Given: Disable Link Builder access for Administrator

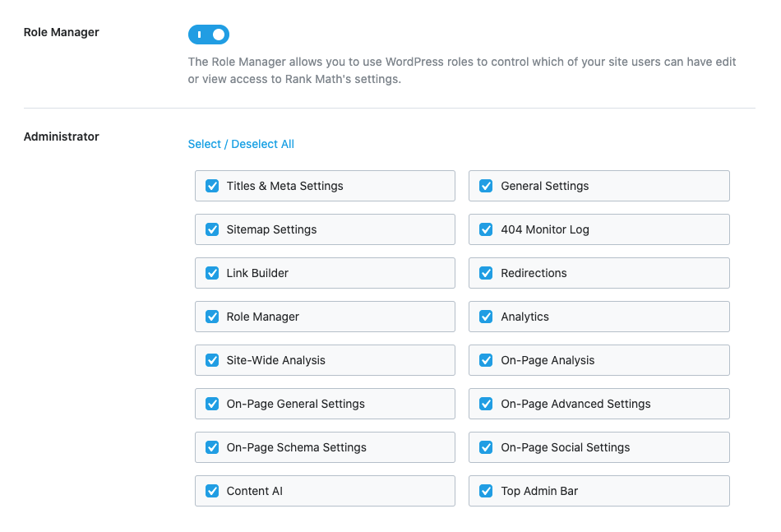Looking at the screenshot, I should 212,273.
